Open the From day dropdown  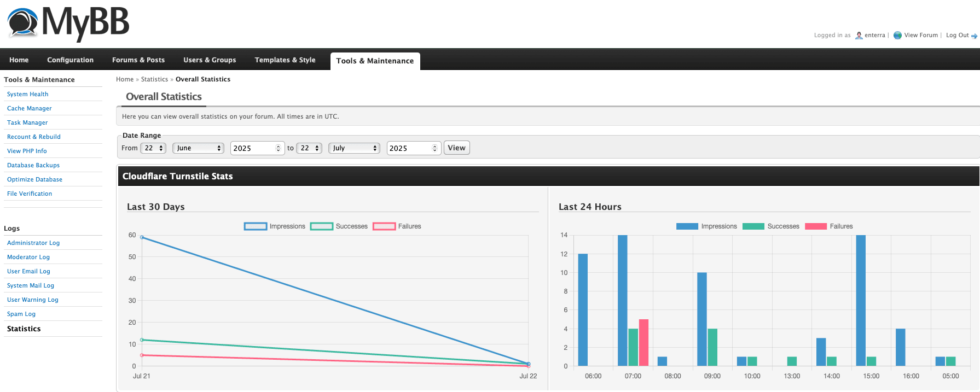[x=153, y=148]
